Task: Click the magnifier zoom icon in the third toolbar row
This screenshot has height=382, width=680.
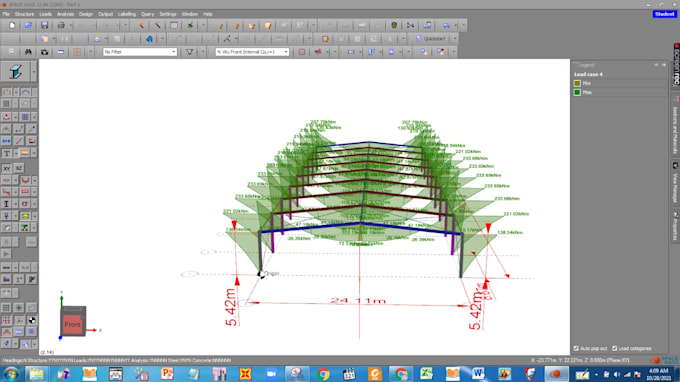Action: point(12,52)
